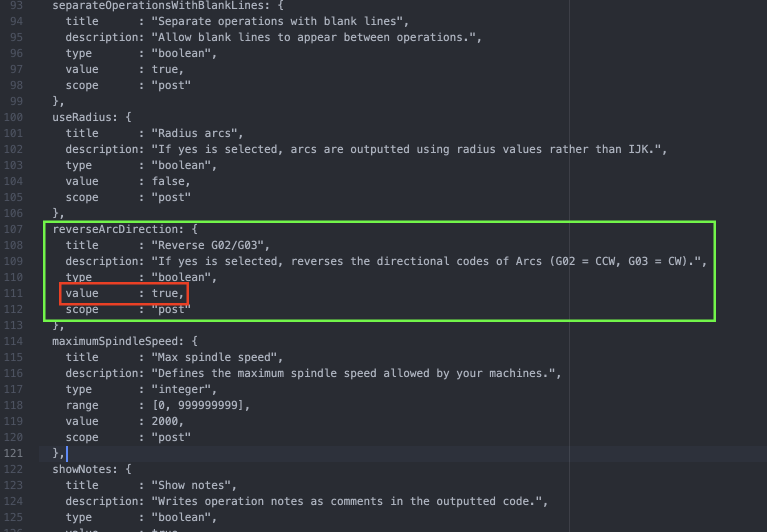Click line number 107 in the gutter
Viewport: 767px width, 532px height.
13,229
